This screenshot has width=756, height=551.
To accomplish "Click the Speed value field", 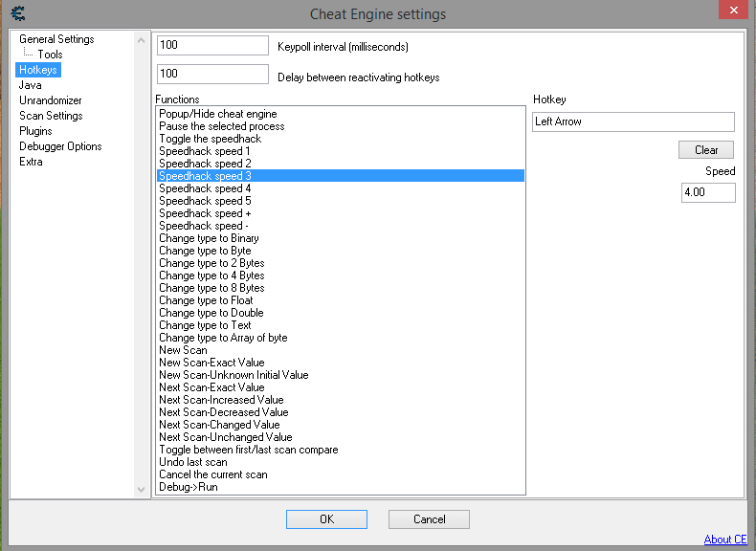I will pyautogui.click(x=707, y=192).
